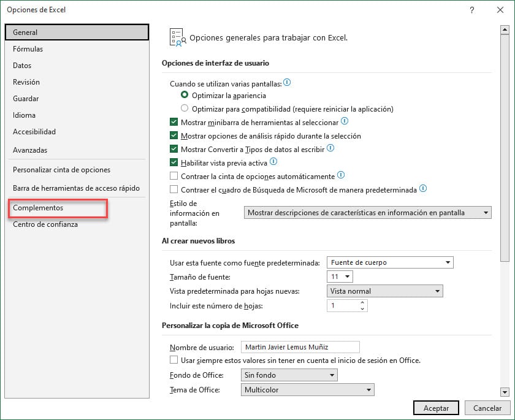Click the help question mark in title bar
Screen dimensions: 515x420
coord(471,10)
